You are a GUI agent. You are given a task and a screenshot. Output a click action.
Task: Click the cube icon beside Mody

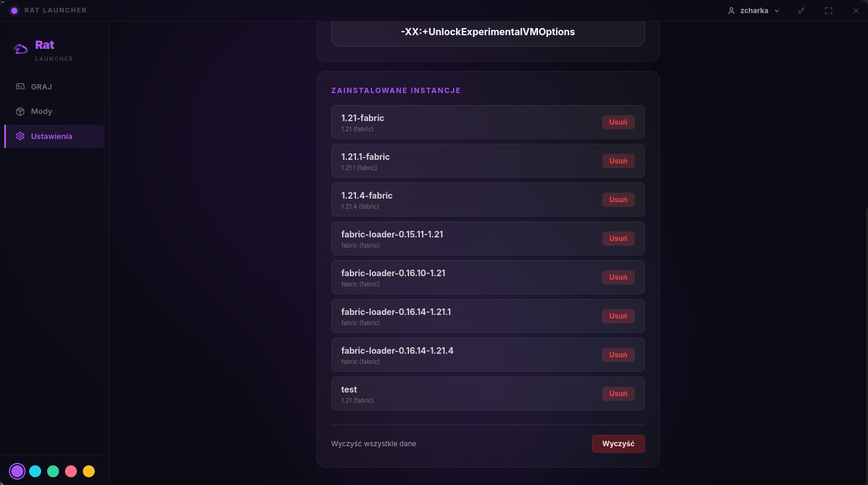pyautogui.click(x=20, y=111)
